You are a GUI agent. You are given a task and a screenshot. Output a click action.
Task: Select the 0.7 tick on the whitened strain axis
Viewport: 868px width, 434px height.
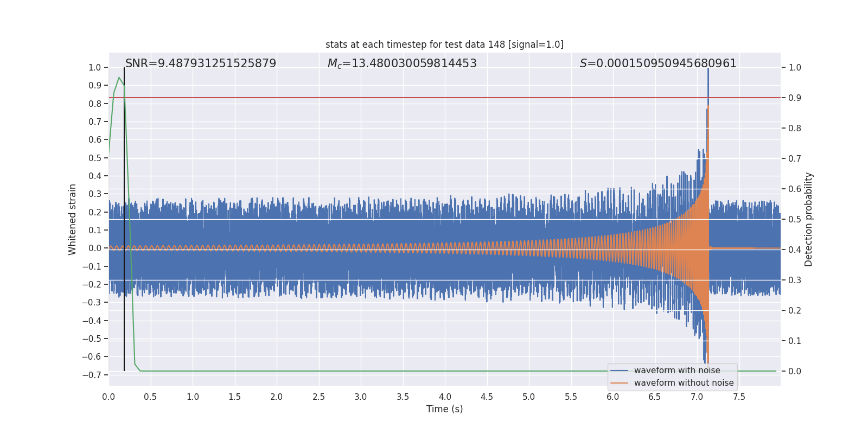click(95, 122)
